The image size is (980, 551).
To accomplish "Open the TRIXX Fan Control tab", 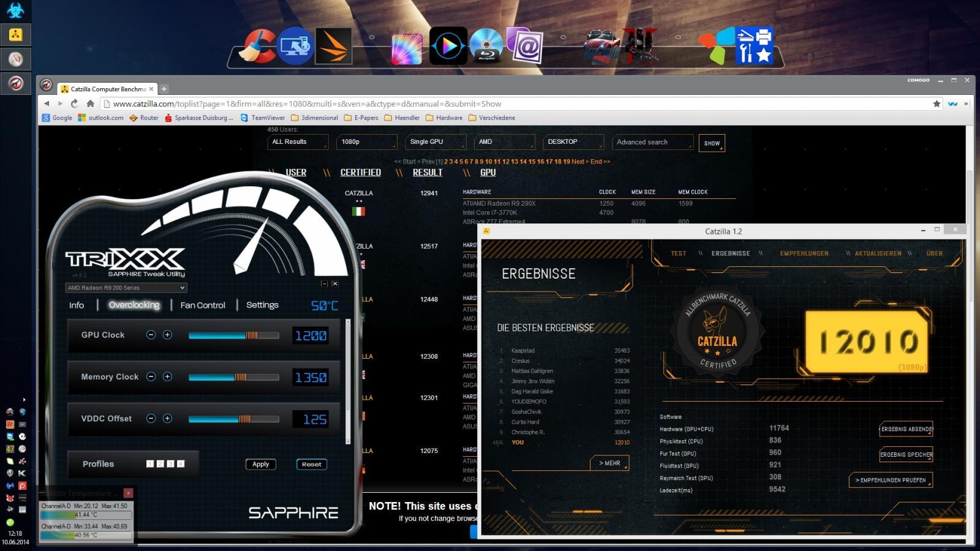I will [x=203, y=305].
